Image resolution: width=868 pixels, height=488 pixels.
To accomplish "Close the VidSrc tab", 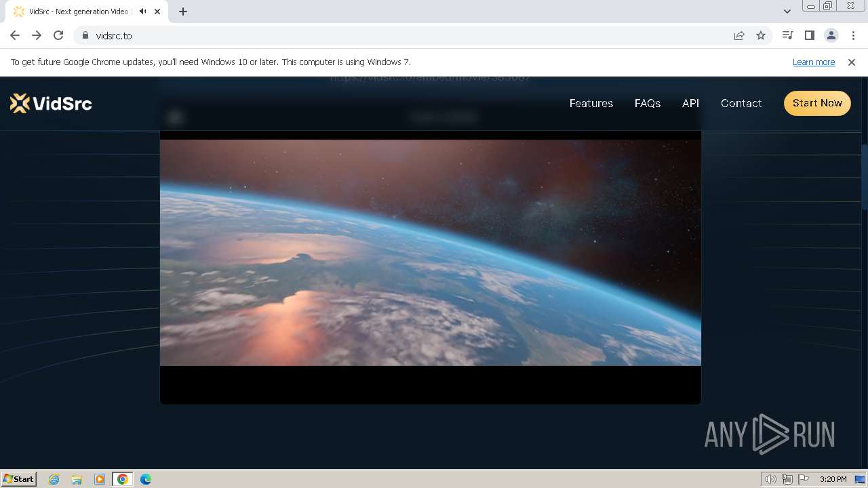I will (158, 12).
